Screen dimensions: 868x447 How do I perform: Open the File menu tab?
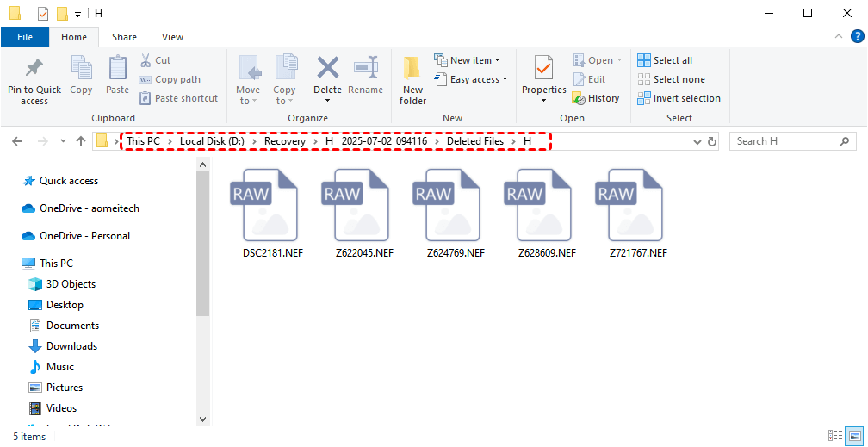(x=25, y=37)
